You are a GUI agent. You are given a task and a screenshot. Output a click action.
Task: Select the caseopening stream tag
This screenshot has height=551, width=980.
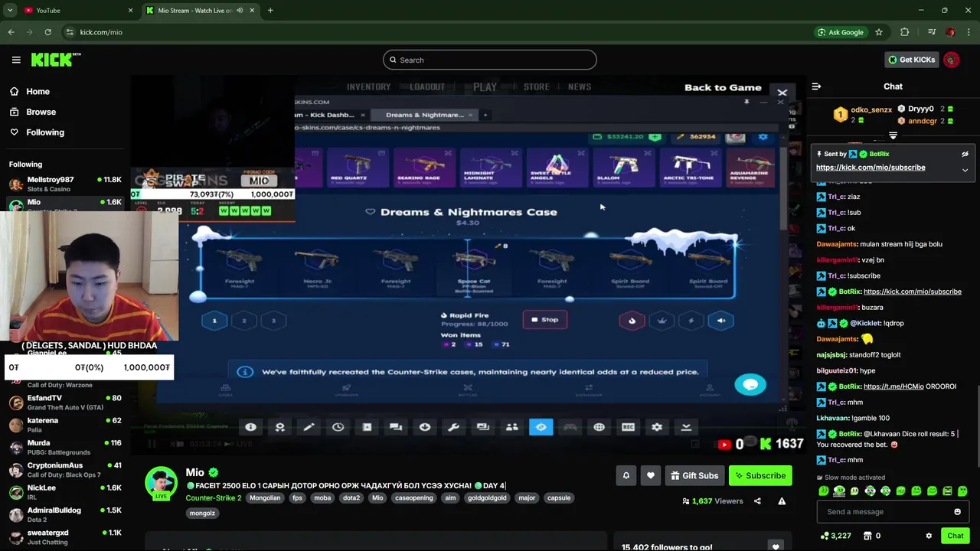(x=413, y=497)
